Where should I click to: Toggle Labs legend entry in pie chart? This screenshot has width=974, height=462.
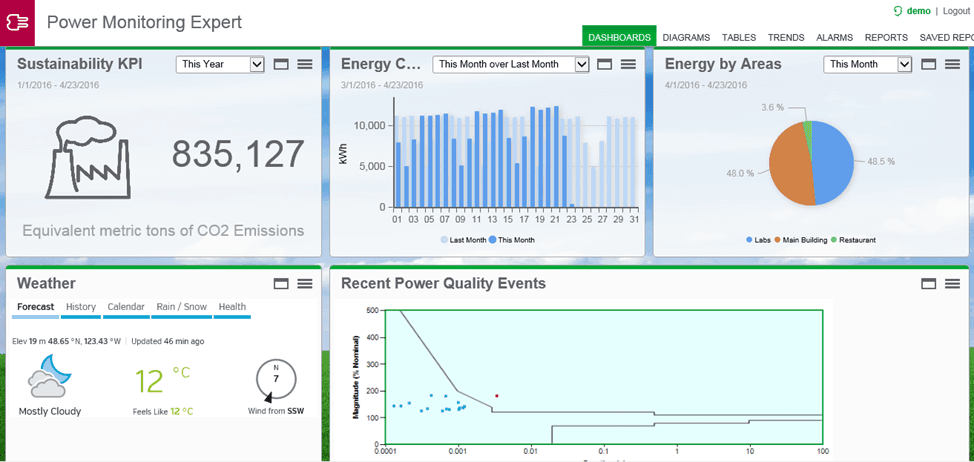pyautogui.click(x=760, y=240)
